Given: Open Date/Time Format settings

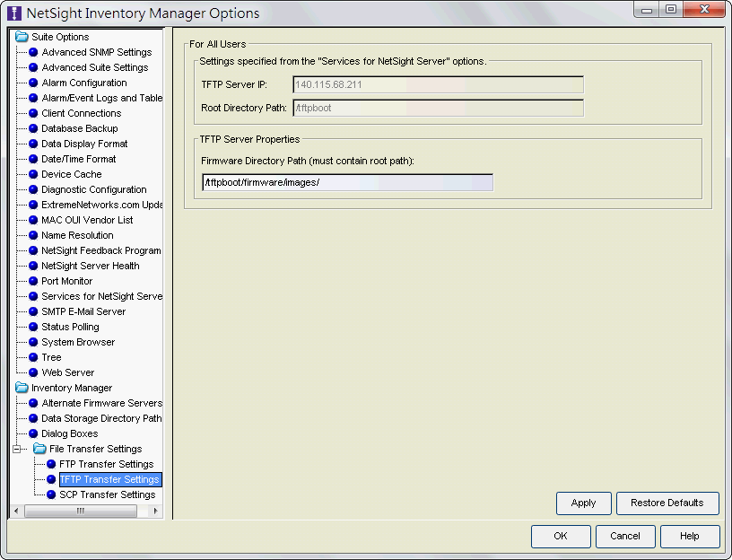Looking at the screenshot, I should coord(78,159).
